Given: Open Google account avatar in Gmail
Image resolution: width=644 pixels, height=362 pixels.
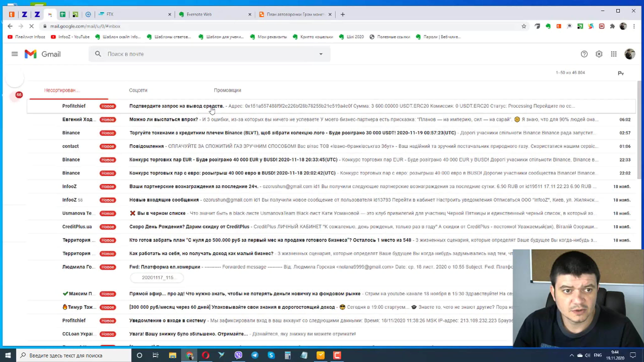Looking at the screenshot, I should 630,54.
